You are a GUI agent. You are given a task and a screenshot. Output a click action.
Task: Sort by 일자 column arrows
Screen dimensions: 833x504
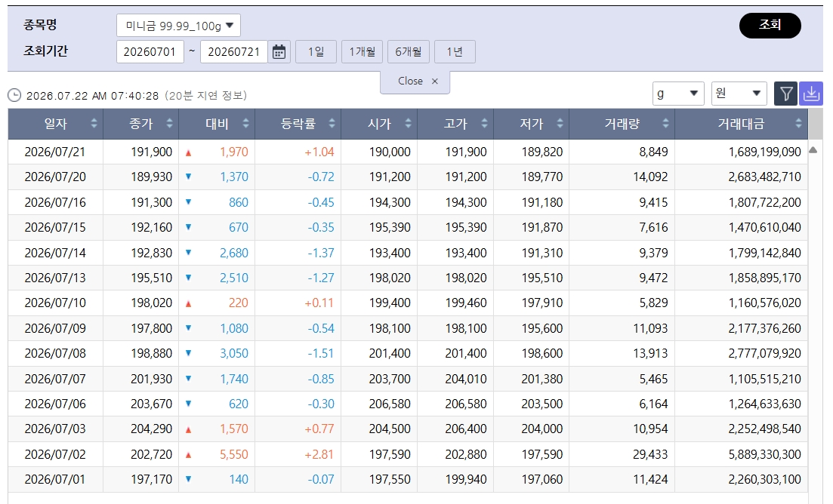click(x=94, y=124)
